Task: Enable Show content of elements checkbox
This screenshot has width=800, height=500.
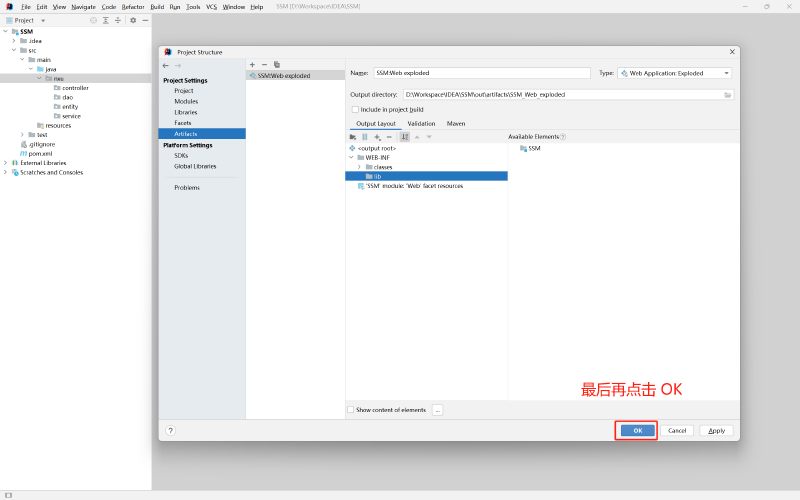Action: click(351, 410)
